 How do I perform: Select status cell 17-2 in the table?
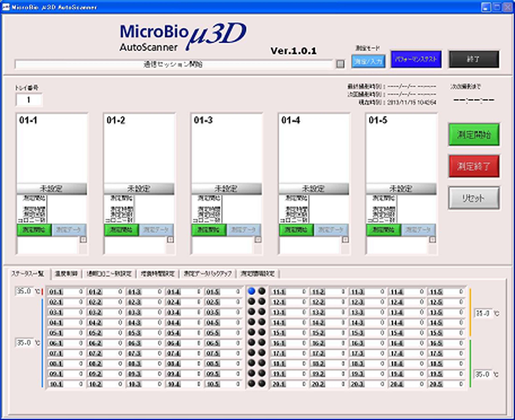(x=328, y=354)
